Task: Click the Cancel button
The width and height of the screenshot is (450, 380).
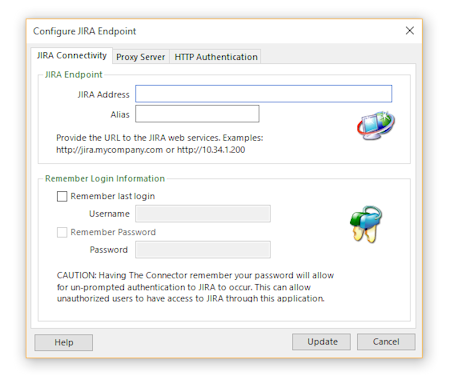Action: 386,342
